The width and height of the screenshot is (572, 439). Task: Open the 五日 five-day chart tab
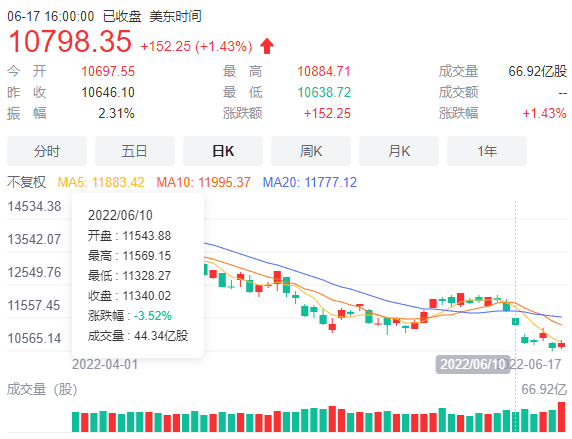135,151
